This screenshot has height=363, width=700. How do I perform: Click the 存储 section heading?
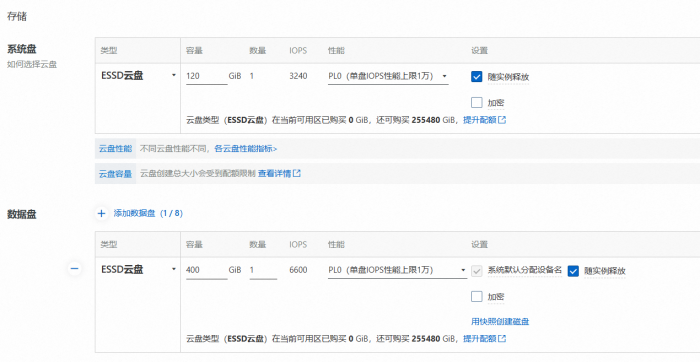point(17,17)
